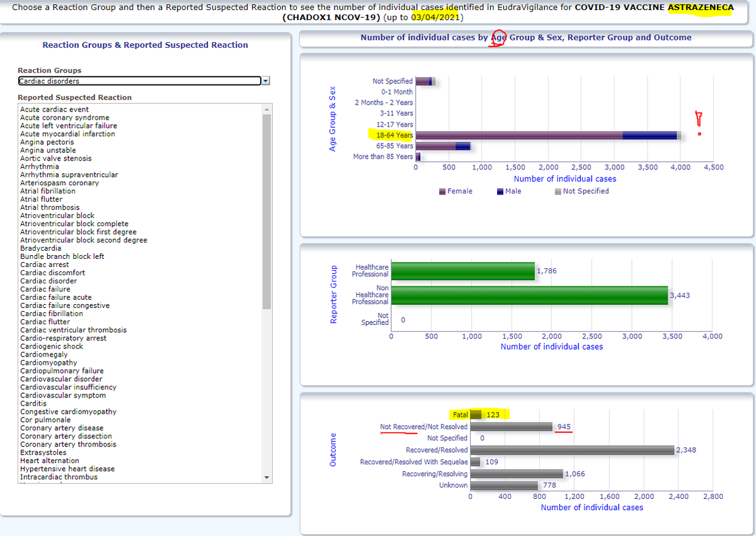This screenshot has width=756, height=536.
Task: Click the 65-85 Years bar
Action: pyautogui.click(x=443, y=146)
